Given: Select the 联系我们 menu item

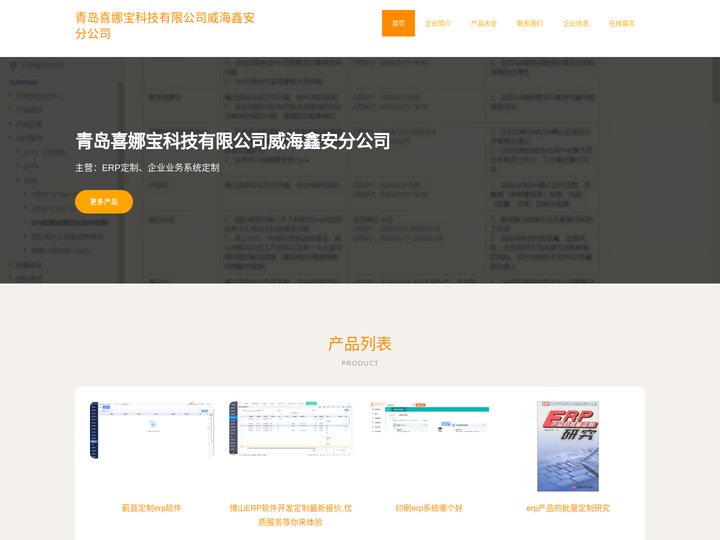Looking at the screenshot, I should point(529,23).
